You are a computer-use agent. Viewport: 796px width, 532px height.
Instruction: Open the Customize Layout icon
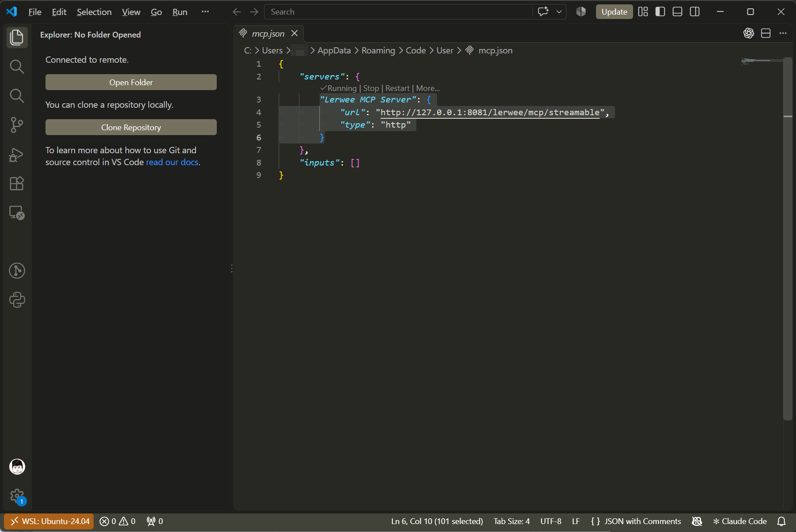[643, 12]
